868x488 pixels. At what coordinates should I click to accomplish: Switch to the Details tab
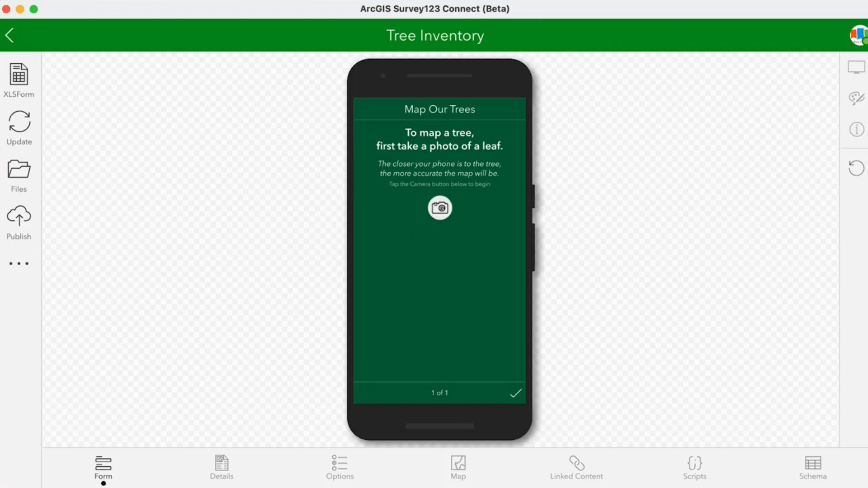(x=222, y=467)
